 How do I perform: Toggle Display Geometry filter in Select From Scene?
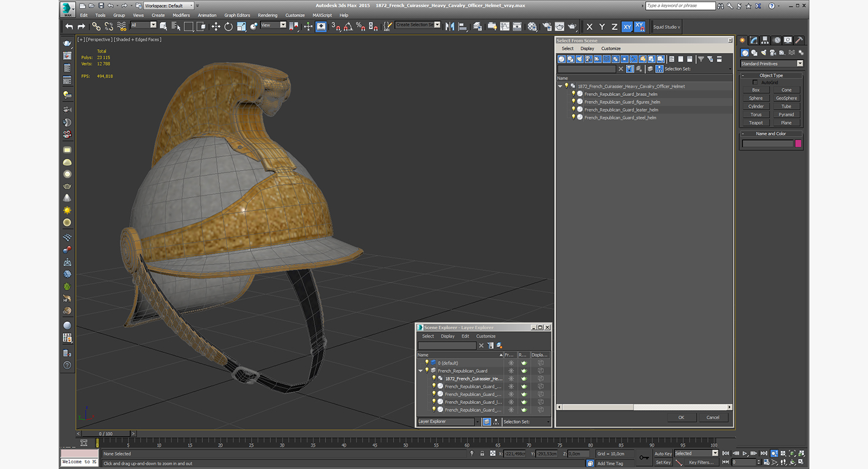[561, 59]
